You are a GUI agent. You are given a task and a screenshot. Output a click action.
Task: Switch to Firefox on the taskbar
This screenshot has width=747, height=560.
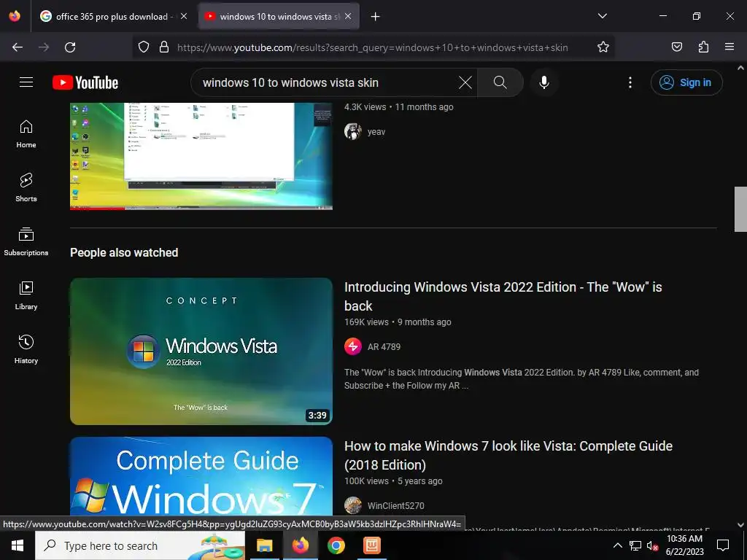pos(300,545)
